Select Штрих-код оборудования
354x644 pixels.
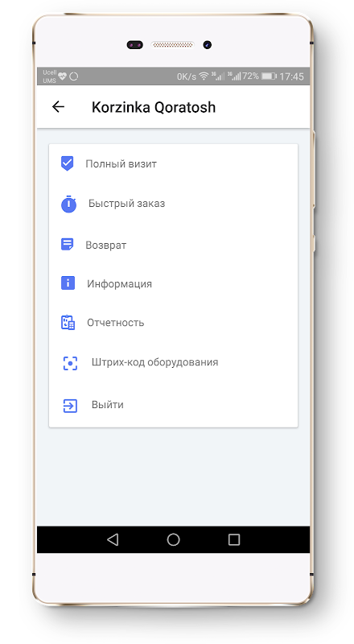(x=173, y=363)
